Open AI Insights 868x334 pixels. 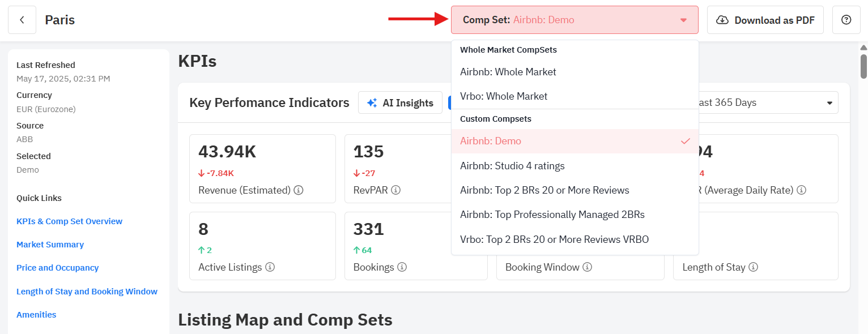[x=400, y=102]
